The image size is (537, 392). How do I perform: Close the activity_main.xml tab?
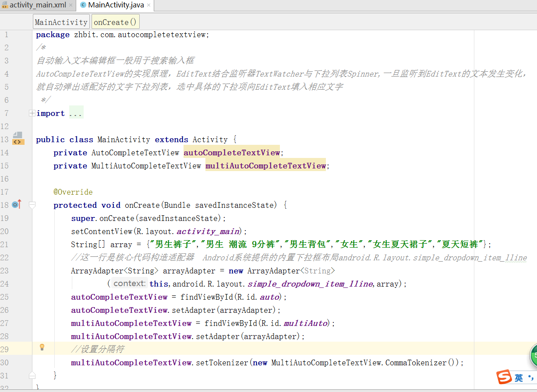[71, 6]
